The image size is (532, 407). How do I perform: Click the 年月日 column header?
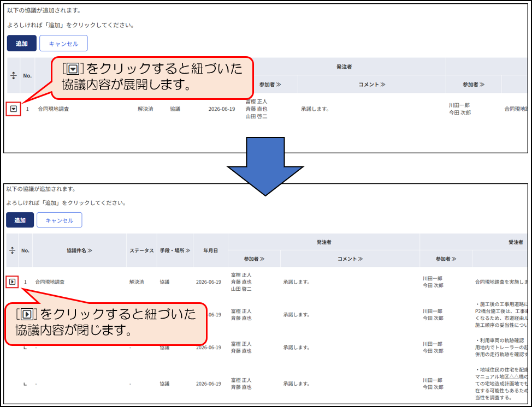210,250
